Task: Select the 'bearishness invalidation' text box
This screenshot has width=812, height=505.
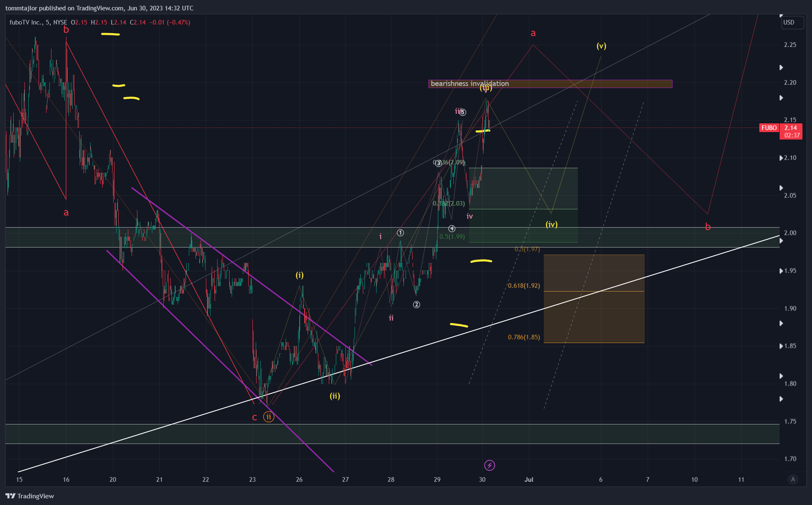Action: 550,84
